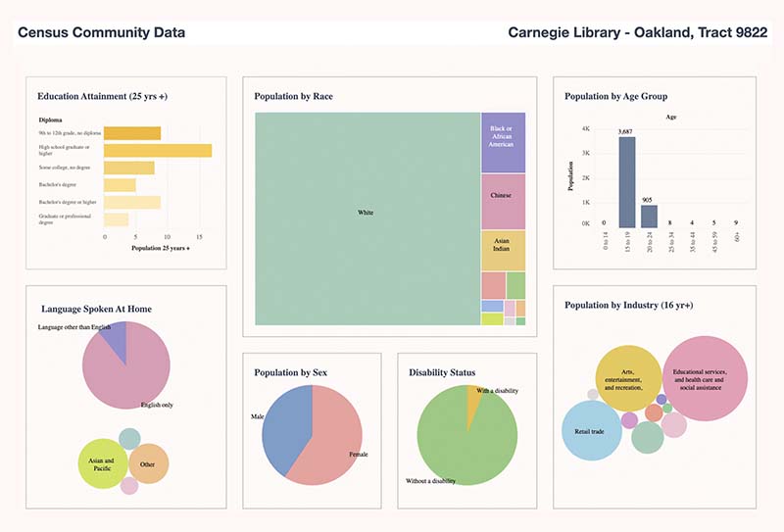The image size is (784, 532).
Task: Click the Some college, no degree bar
Action: (x=128, y=168)
